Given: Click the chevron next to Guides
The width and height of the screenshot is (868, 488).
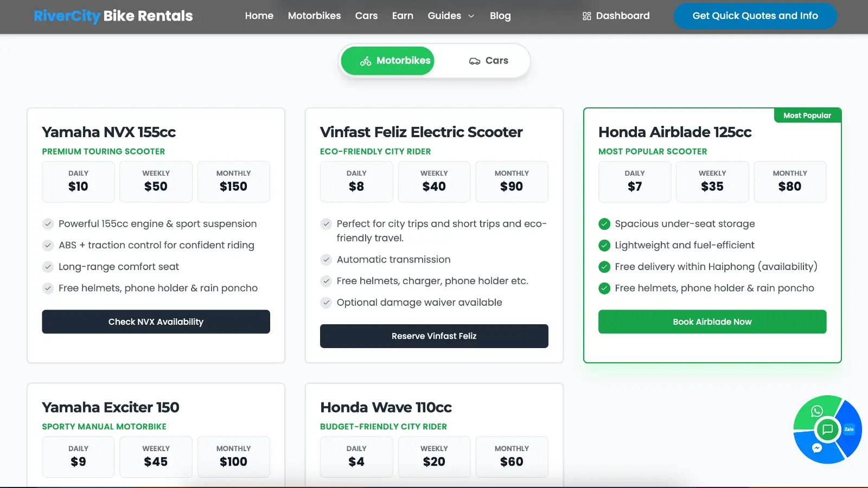Looking at the screenshot, I should pos(471,16).
